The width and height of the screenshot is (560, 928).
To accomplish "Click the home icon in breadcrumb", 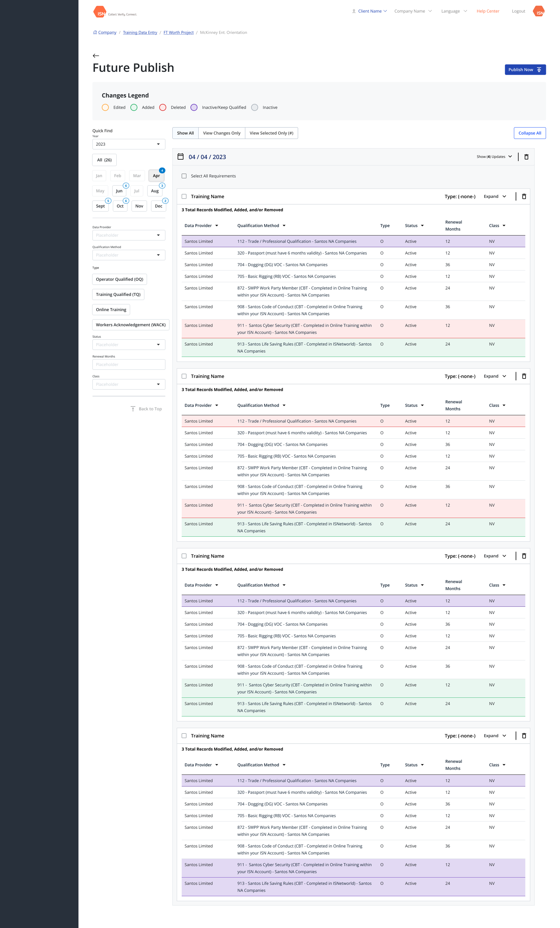I will point(95,32).
